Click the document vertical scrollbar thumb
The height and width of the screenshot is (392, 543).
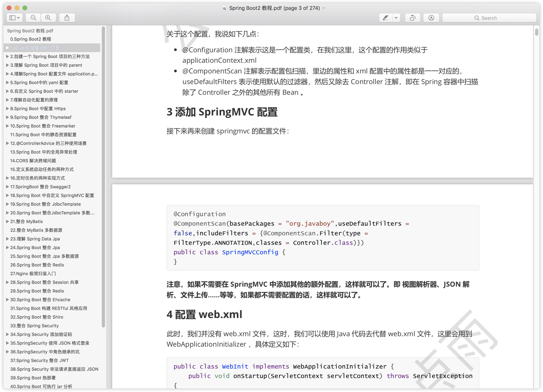(x=536, y=32)
